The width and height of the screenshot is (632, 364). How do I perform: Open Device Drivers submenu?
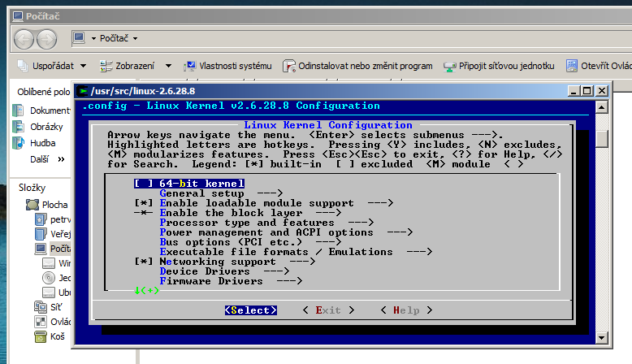coord(224,271)
